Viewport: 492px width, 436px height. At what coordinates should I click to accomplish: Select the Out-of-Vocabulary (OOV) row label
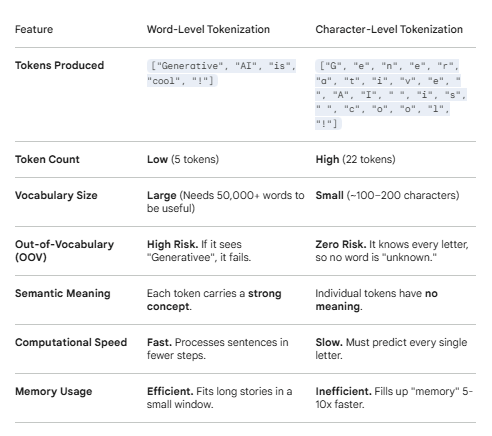click(64, 251)
